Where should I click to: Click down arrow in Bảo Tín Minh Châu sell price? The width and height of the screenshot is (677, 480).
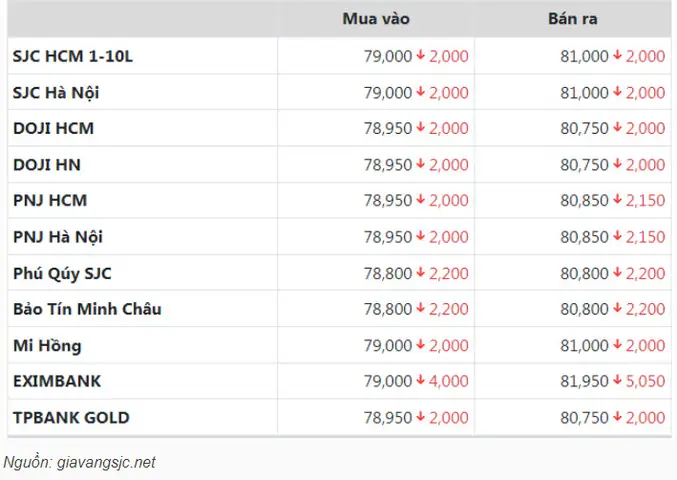pyautogui.click(x=617, y=308)
